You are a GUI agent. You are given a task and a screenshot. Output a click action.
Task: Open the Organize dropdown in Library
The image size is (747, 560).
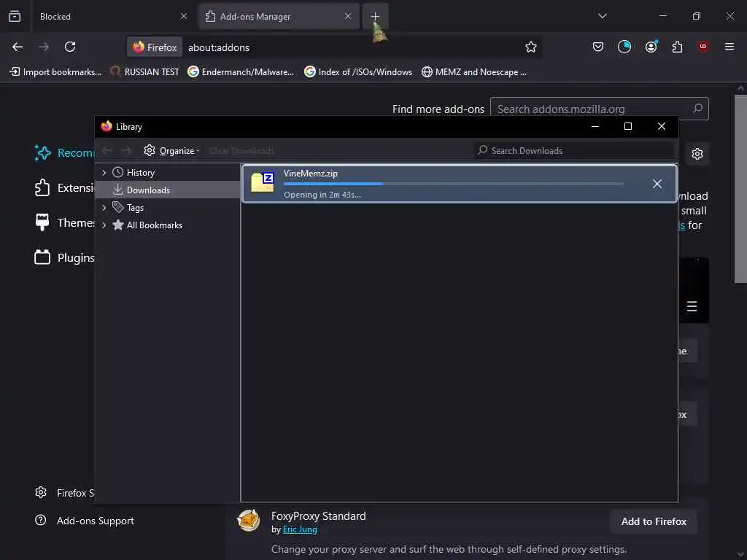click(x=171, y=150)
